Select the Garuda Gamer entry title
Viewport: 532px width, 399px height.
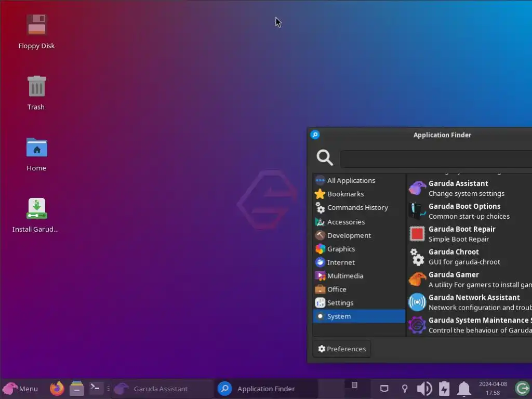pyautogui.click(x=454, y=274)
